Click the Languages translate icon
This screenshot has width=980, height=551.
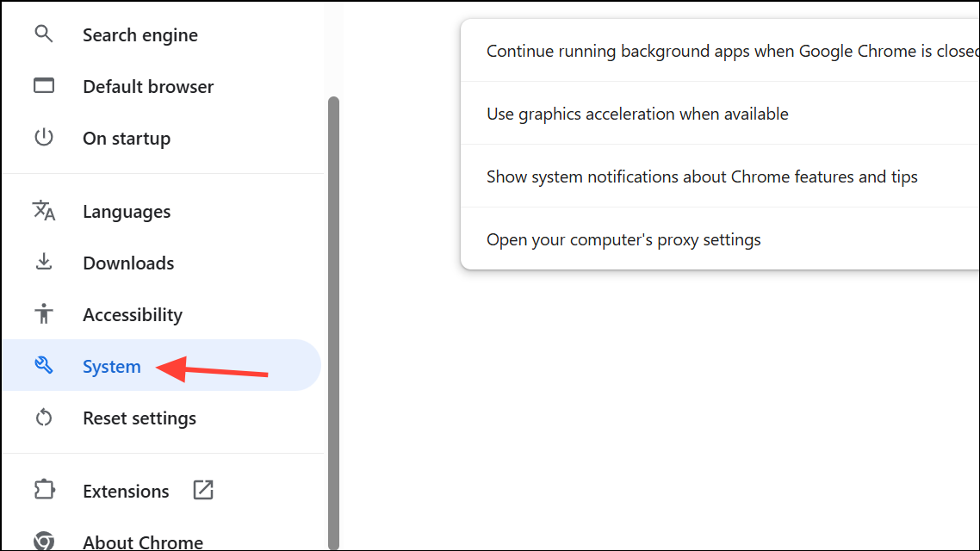point(43,211)
